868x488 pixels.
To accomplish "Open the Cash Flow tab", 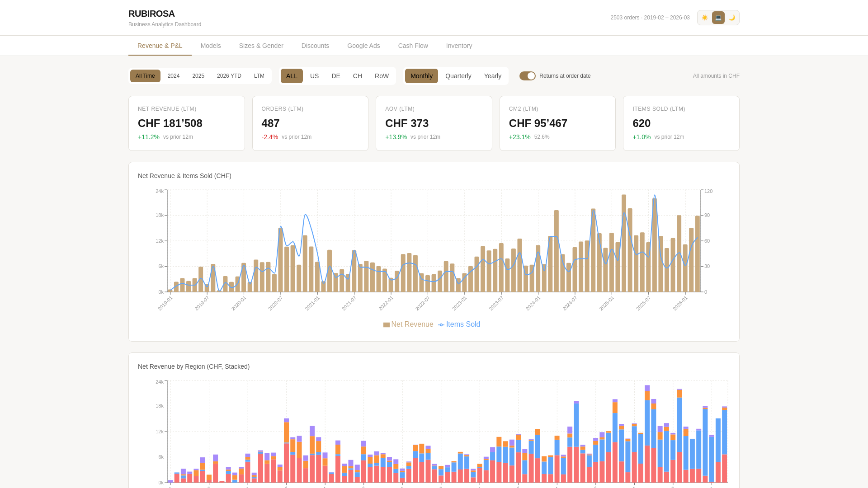I will [413, 46].
